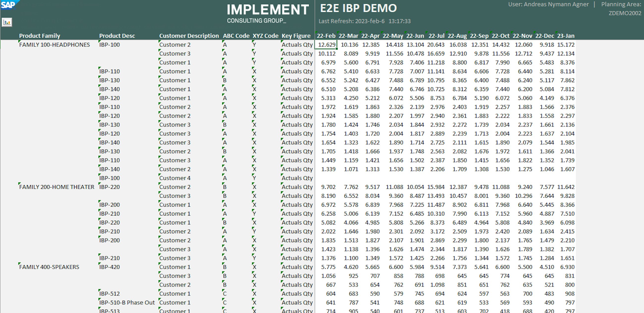The image size is (644, 313).
Task: Click the 22-Jul period header
Action: (x=436, y=36)
